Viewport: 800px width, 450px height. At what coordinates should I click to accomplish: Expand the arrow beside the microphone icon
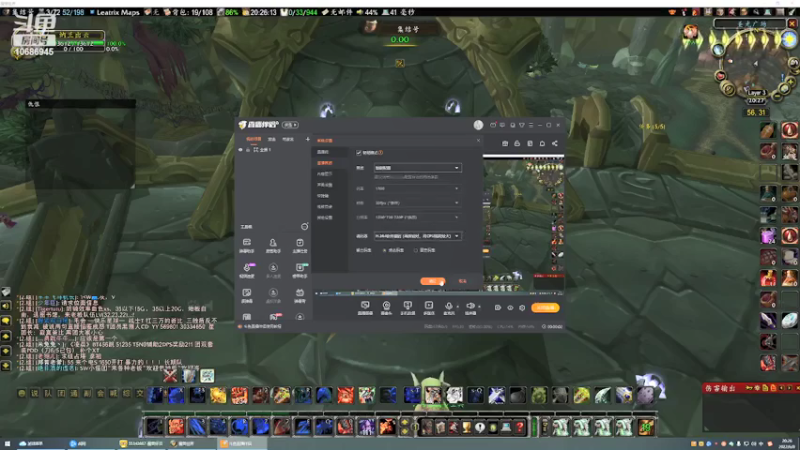pyautogui.click(x=457, y=307)
